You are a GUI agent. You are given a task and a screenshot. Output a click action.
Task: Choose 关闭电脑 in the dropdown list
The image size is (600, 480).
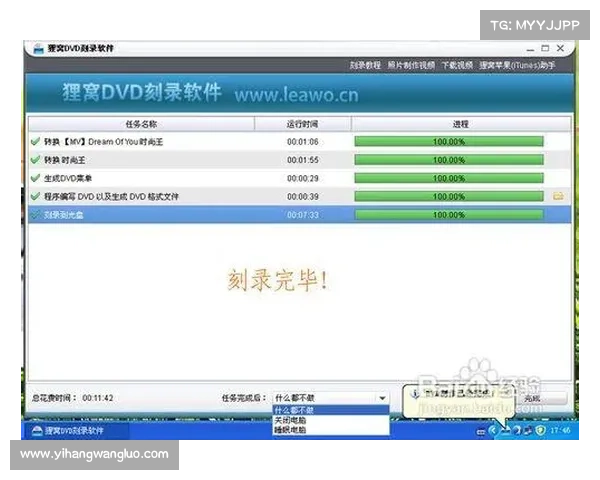[x=331, y=420]
